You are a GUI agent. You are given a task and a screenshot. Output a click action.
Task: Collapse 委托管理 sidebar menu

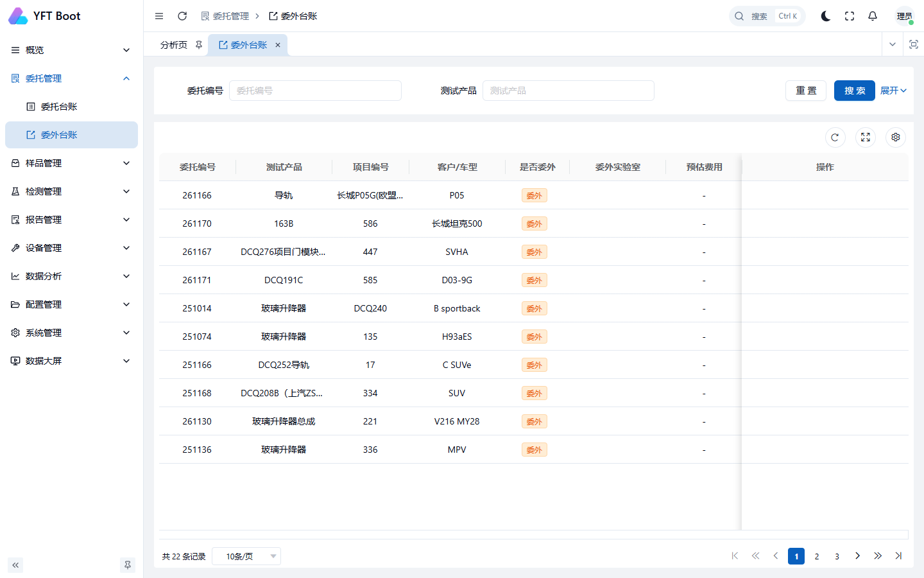click(71, 78)
